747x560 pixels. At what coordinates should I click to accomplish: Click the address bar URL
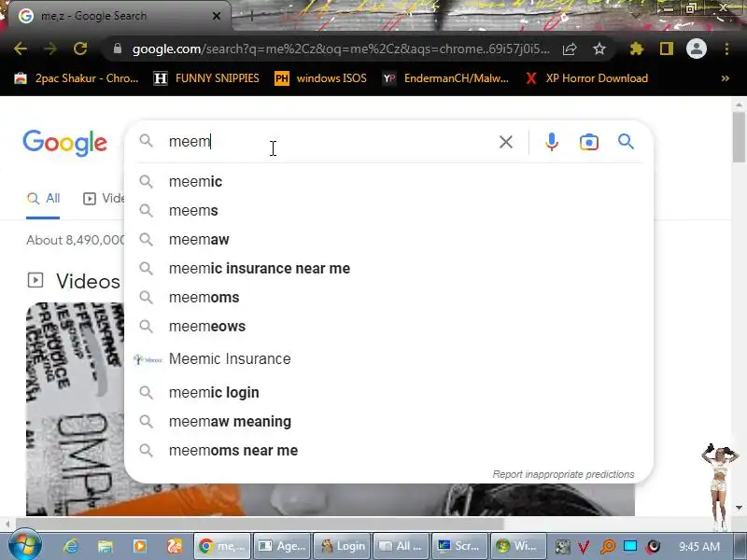click(x=341, y=49)
